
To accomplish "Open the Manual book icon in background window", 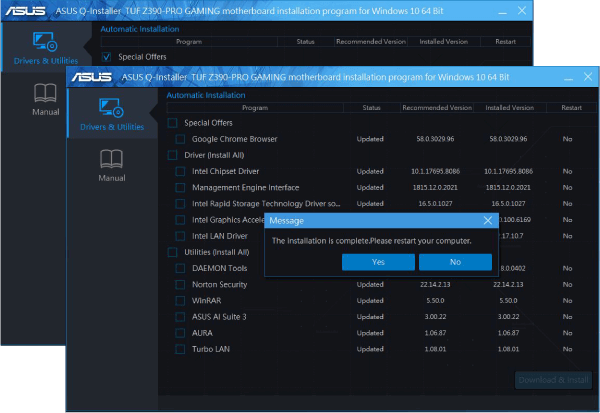I will click(45, 93).
